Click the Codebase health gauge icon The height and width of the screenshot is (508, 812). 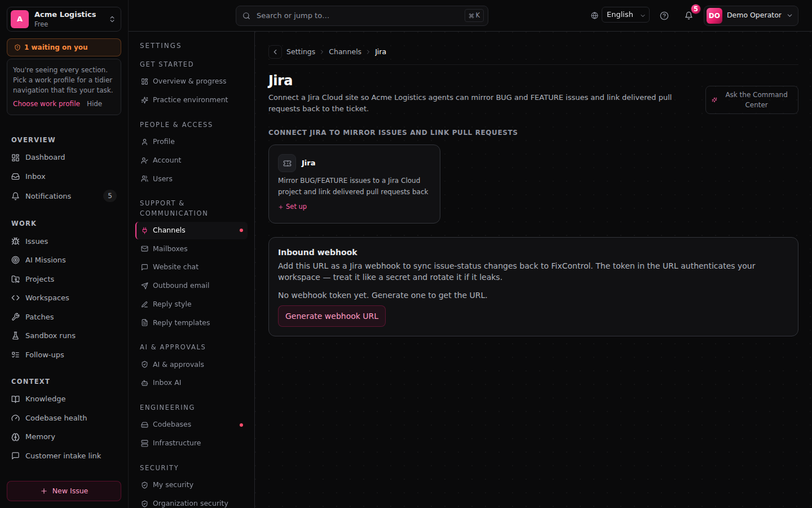tap(16, 418)
